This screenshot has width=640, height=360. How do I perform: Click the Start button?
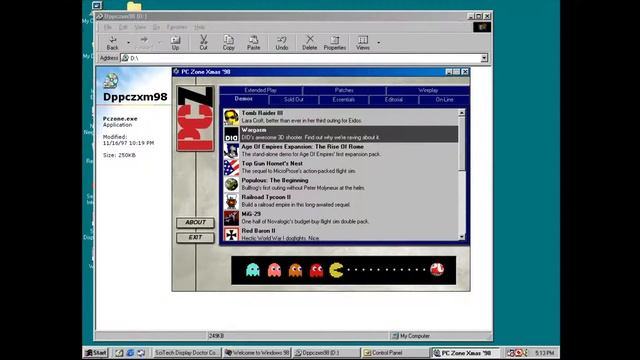(96, 353)
